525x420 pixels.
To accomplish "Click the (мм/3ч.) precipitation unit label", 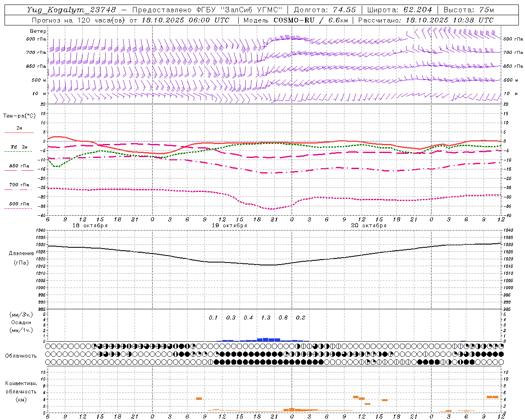I will (21, 315).
